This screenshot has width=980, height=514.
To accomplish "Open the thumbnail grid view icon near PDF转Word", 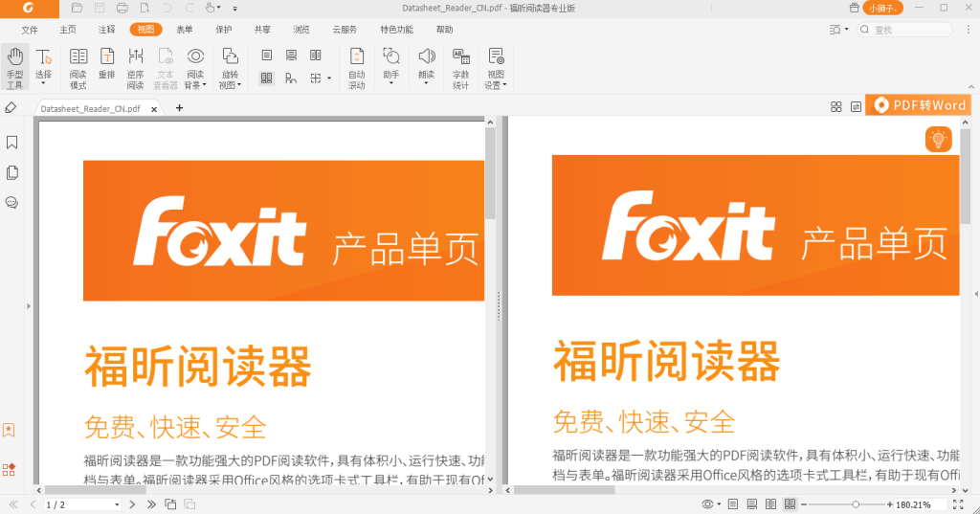I will (836, 107).
